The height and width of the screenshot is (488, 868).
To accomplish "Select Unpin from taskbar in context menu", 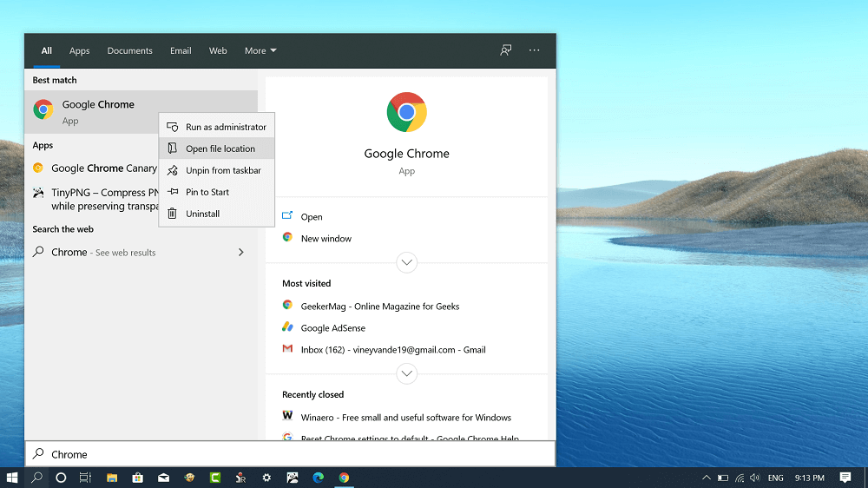I will pyautogui.click(x=216, y=170).
